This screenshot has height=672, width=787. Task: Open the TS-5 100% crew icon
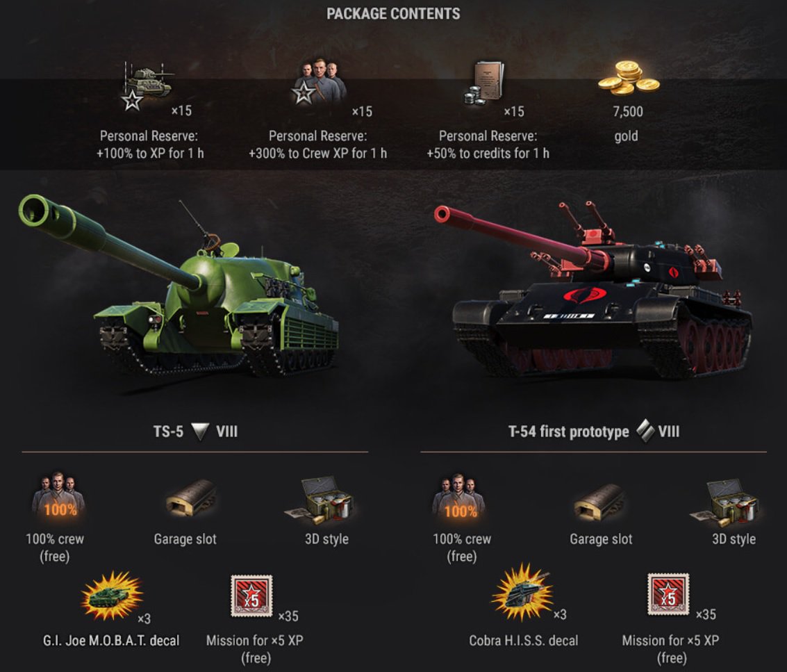[x=58, y=495]
